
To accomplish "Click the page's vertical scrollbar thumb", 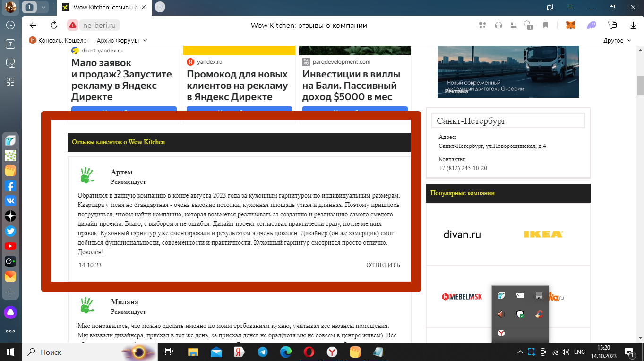I will 640,85.
